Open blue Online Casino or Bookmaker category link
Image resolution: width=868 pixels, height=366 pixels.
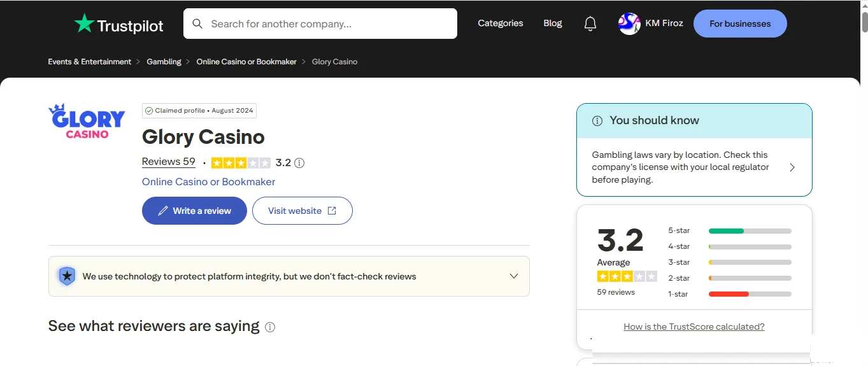pos(208,182)
